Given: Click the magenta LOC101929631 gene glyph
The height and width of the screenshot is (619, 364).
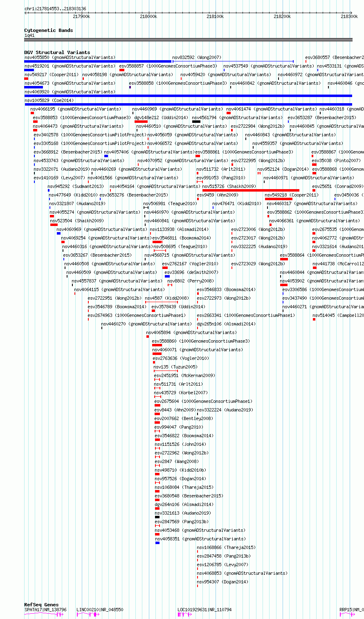Looking at the screenshot, I should point(184,614).
